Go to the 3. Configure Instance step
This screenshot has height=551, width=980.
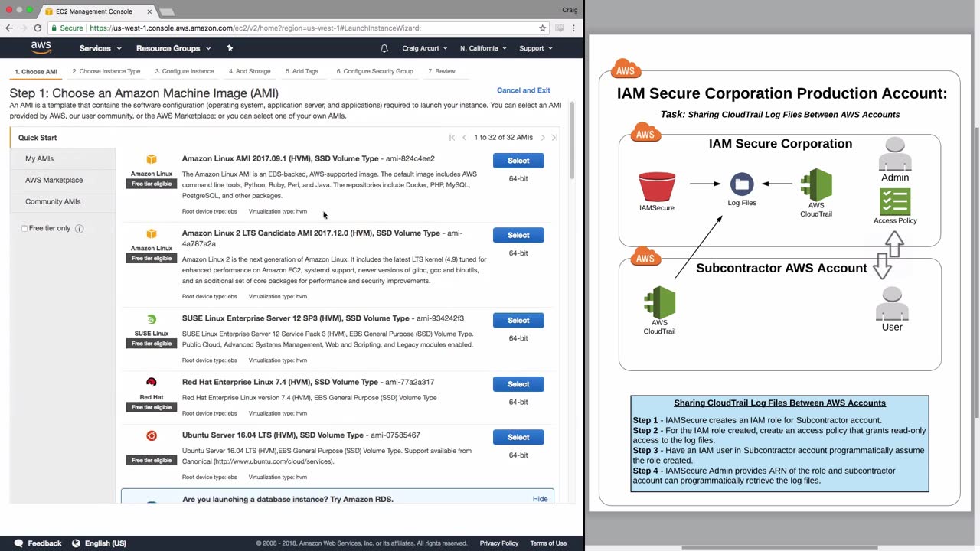coord(185,71)
